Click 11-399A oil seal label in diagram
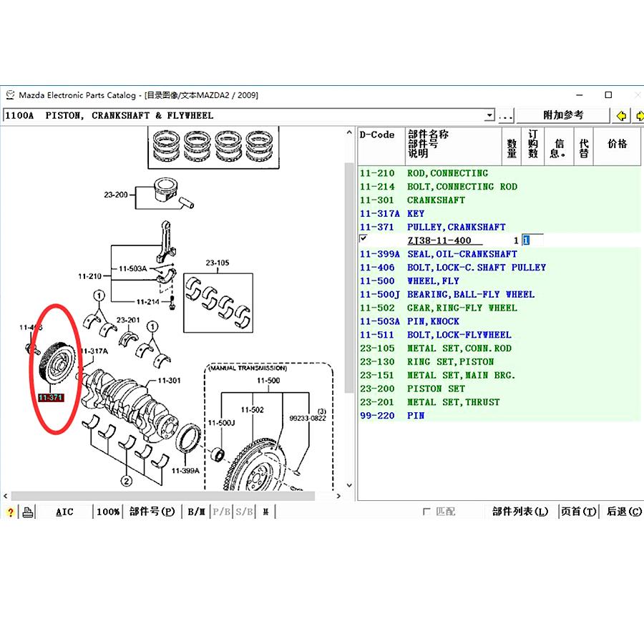Screen dimensions: 644x644 pos(185,471)
